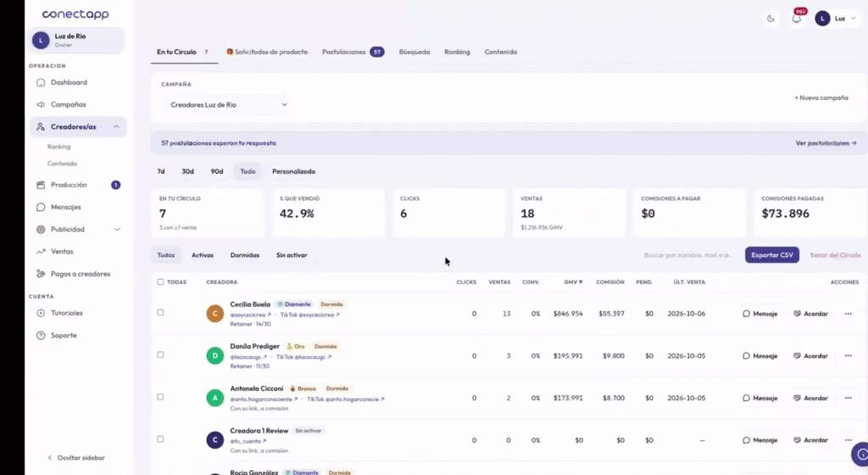Viewport: 868px width, 475px height.
Task: Select 90d time range
Action: [x=216, y=171]
